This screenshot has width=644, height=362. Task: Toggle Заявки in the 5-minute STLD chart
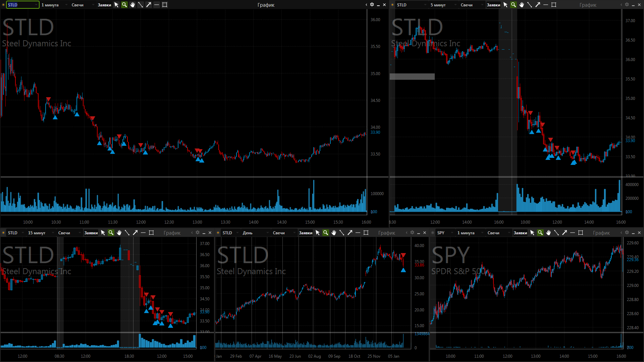click(x=493, y=5)
